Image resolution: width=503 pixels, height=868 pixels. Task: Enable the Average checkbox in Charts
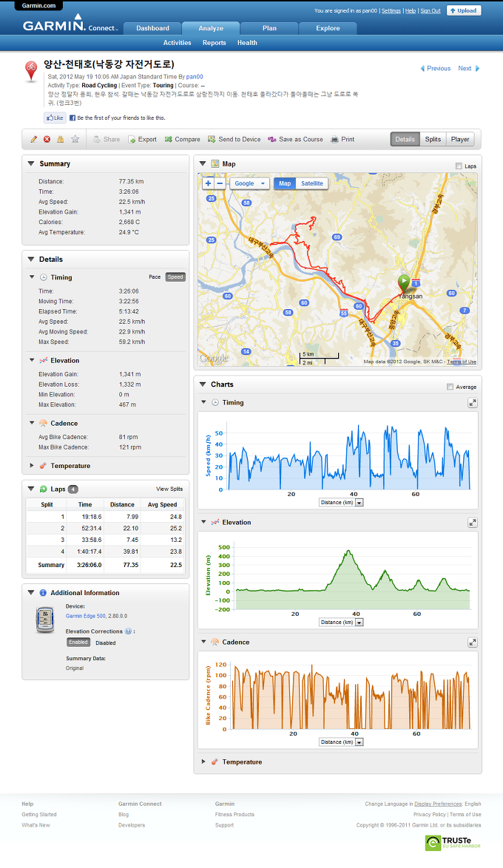pyautogui.click(x=450, y=387)
